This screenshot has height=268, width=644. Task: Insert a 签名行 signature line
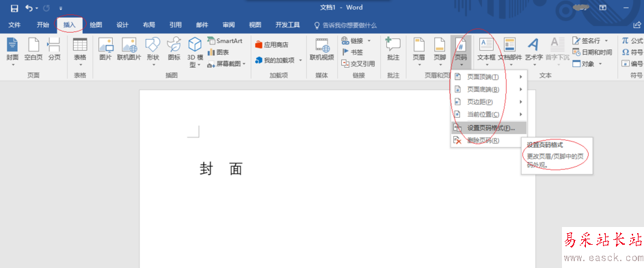[x=590, y=40]
